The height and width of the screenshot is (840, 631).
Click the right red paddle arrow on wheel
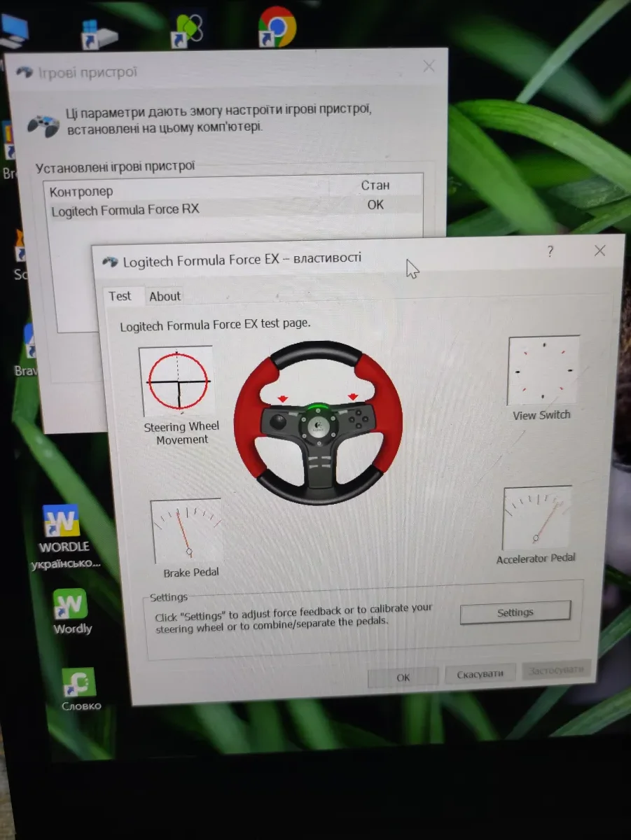[x=353, y=397]
